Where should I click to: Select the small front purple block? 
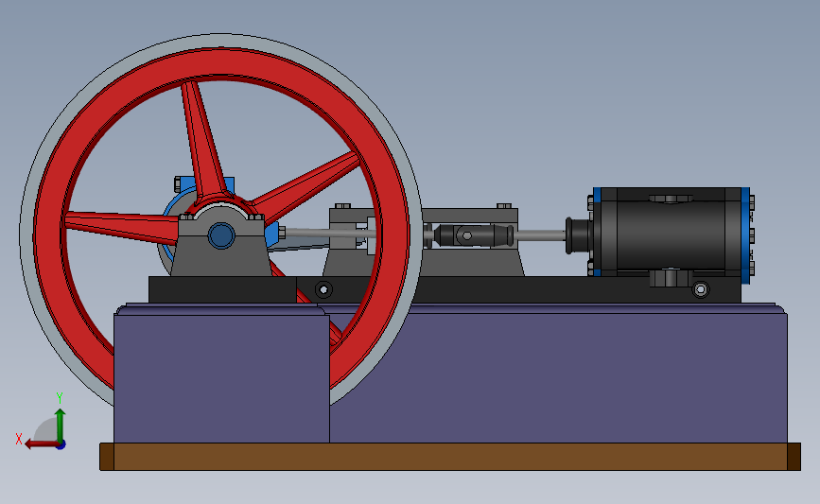(x=221, y=376)
